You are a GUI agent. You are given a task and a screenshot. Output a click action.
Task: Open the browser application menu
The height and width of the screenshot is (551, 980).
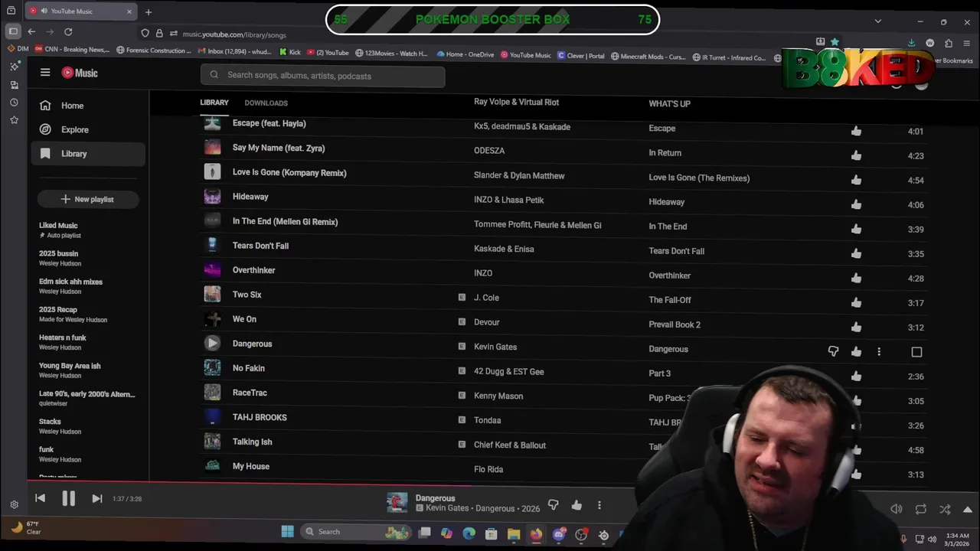(967, 43)
